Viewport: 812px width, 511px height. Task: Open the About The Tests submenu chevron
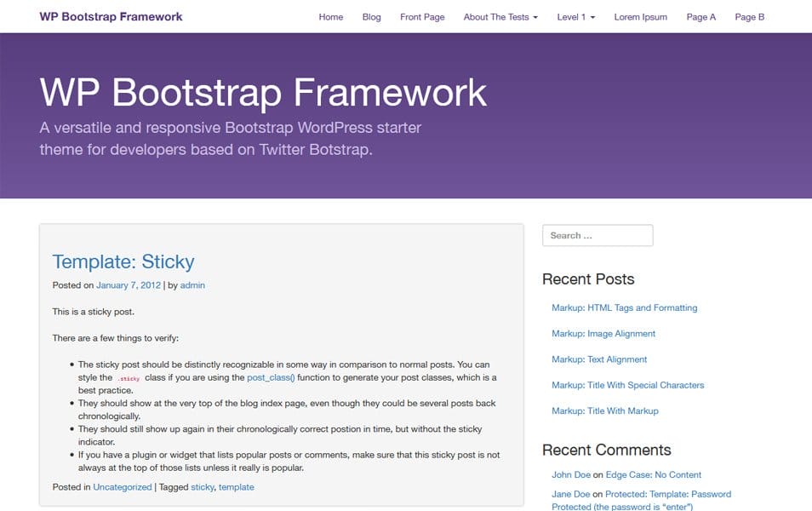535,16
